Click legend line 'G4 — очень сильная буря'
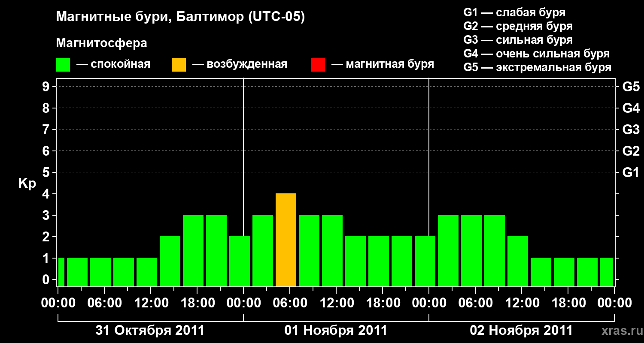The image size is (644, 343). [x=537, y=54]
